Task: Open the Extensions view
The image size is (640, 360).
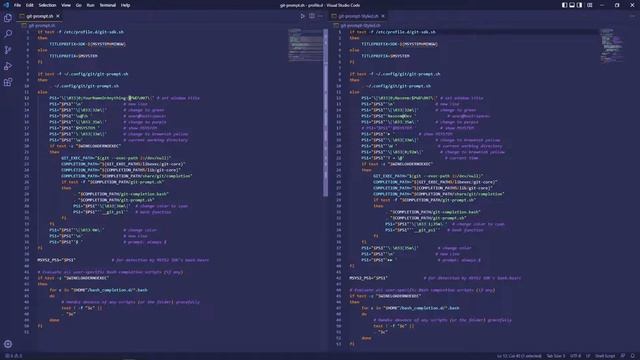Action: 8,82
